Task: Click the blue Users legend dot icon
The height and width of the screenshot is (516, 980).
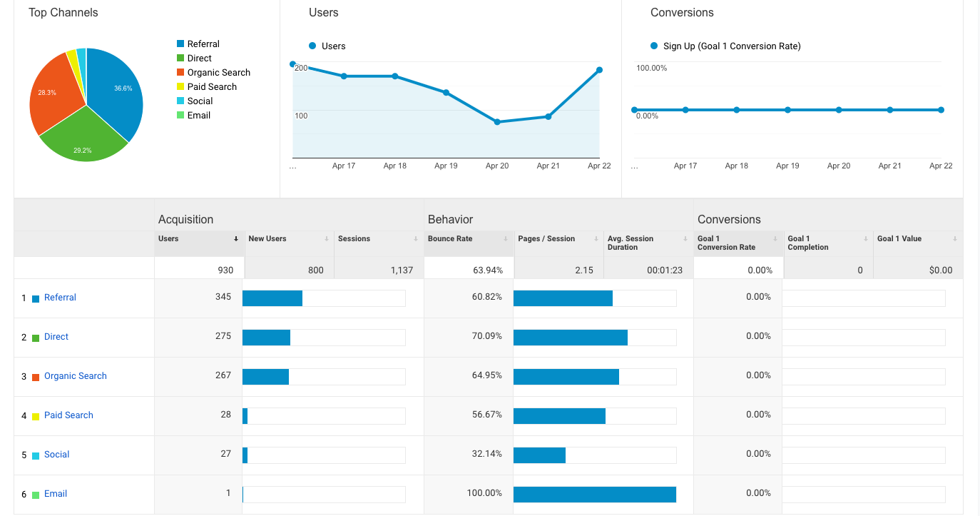Action: click(x=312, y=46)
